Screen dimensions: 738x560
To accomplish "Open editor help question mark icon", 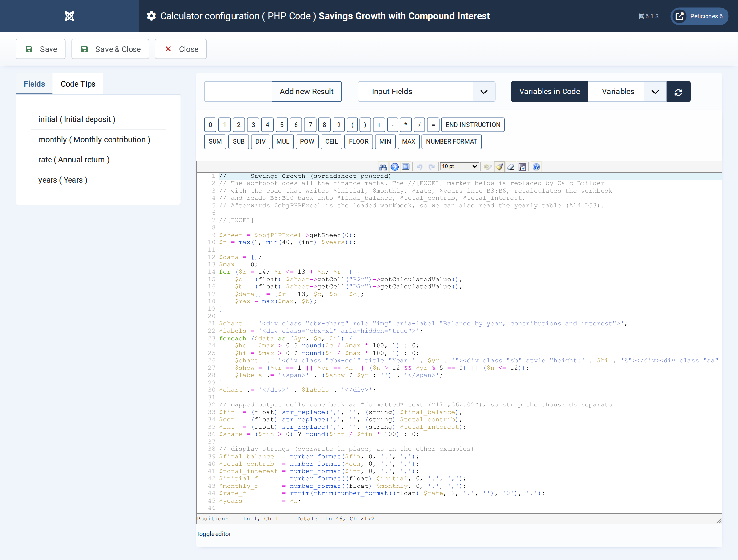I will [x=536, y=167].
